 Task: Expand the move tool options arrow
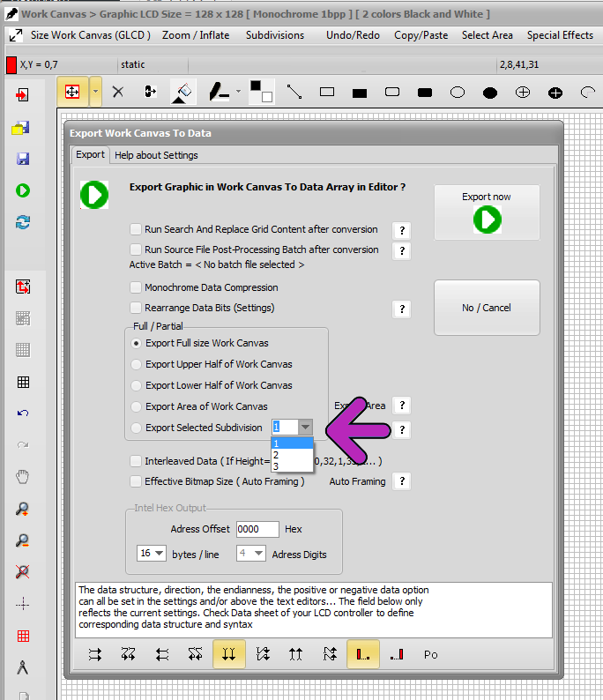click(x=95, y=92)
